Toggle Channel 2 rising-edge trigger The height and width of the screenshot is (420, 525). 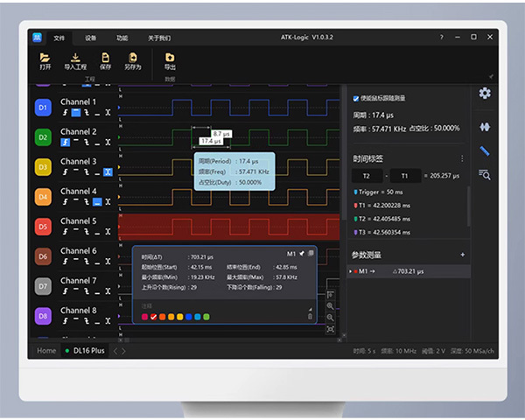pos(66,142)
